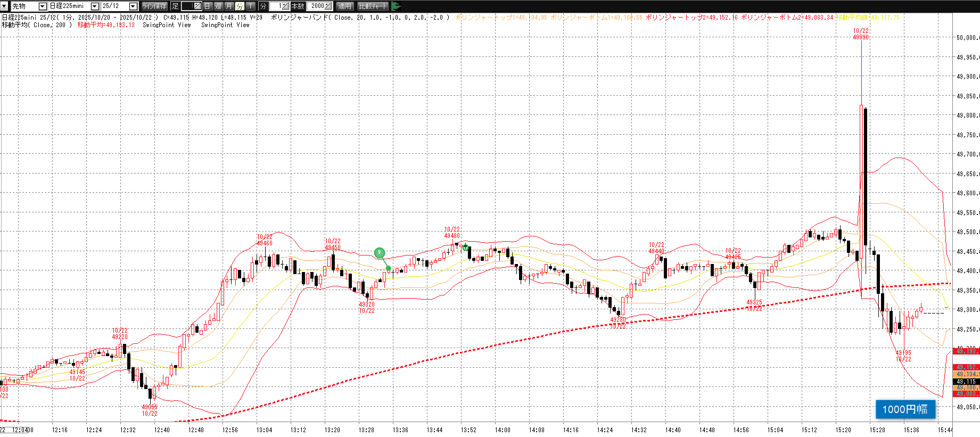Expand the 25/12 contract month dropdown
The width and height of the screenshot is (980, 437).
(133, 6)
